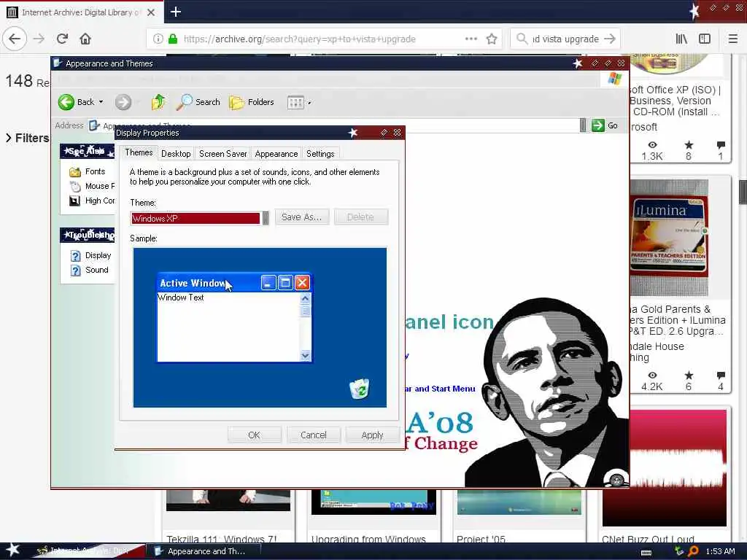Open Project '05 result

(481, 540)
